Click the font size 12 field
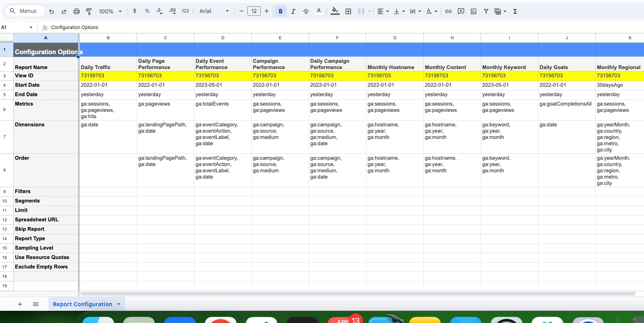Viewport: 644px width, 323px height. point(254,11)
